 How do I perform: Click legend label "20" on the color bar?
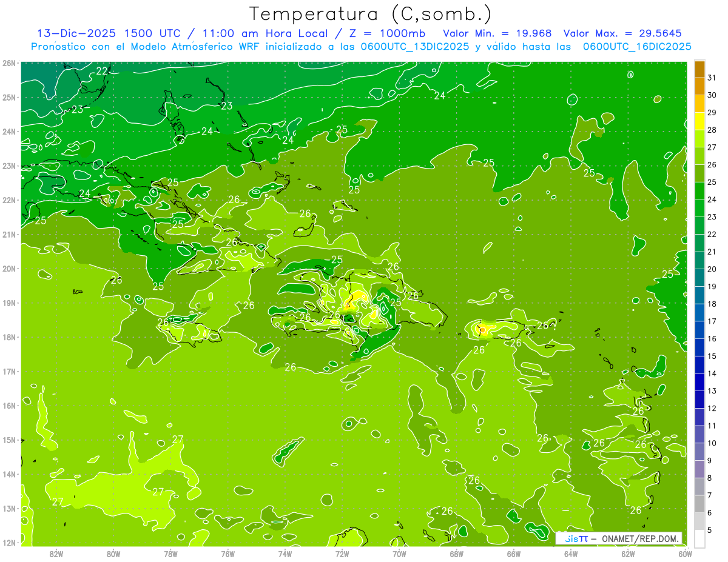click(712, 269)
